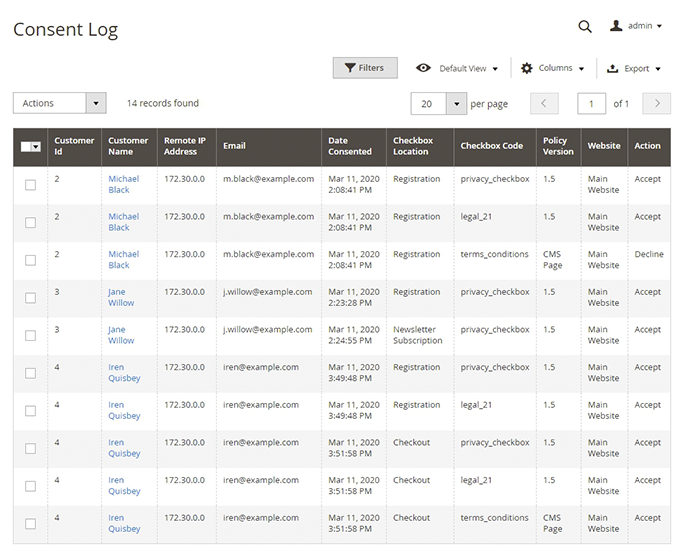Toggle the select-all checkbox in header
Screen dimensions: 684x557
pyautogui.click(x=26, y=146)
